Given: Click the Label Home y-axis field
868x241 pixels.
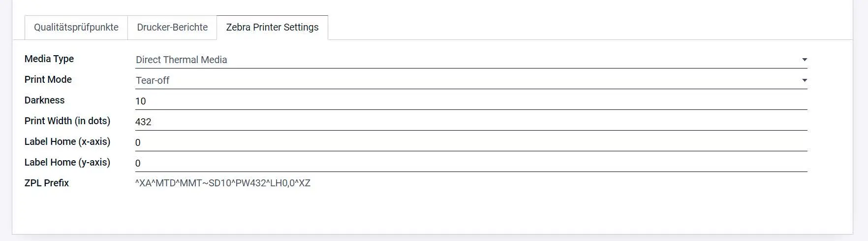Looking at the screenshot, I should click(470, 163).
